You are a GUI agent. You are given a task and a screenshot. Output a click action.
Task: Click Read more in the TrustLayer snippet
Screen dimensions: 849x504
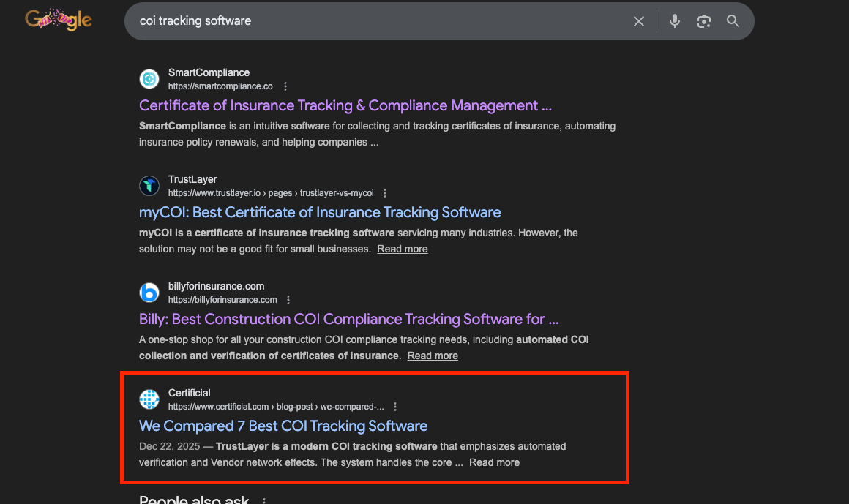(403, 249)
